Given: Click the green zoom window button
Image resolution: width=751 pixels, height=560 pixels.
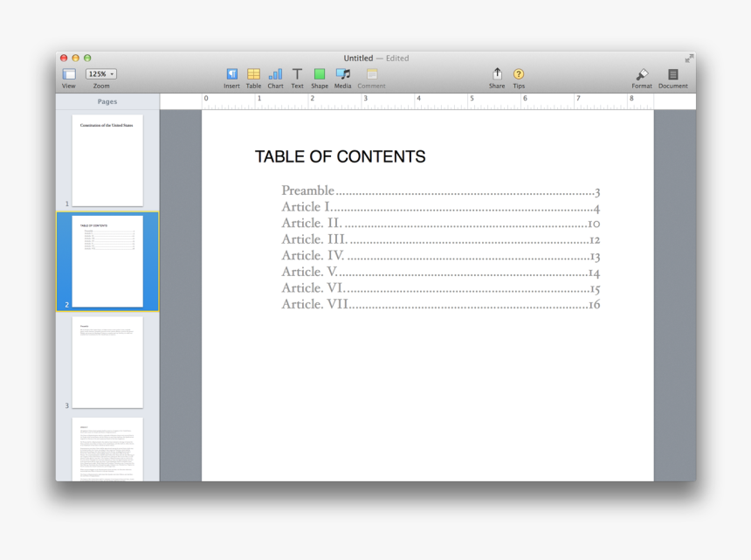Looking at the screenshot, I should point(87,58).
